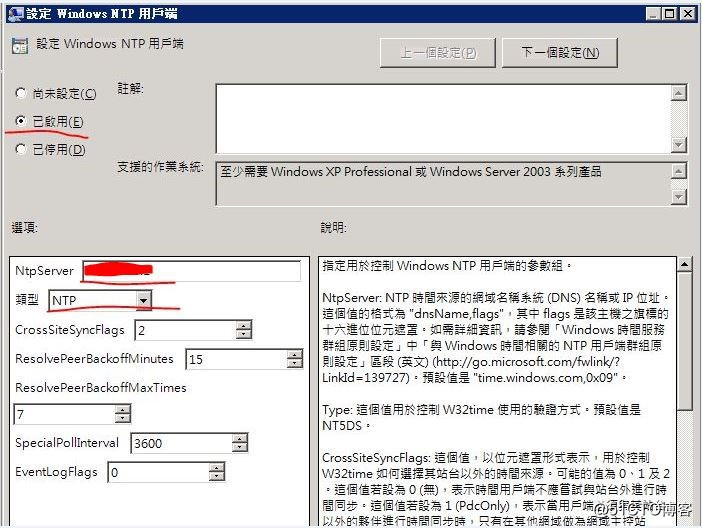Click the SpecialPollInterval label text
This screenshot has width=702, height=528.
tap(67, 443)
